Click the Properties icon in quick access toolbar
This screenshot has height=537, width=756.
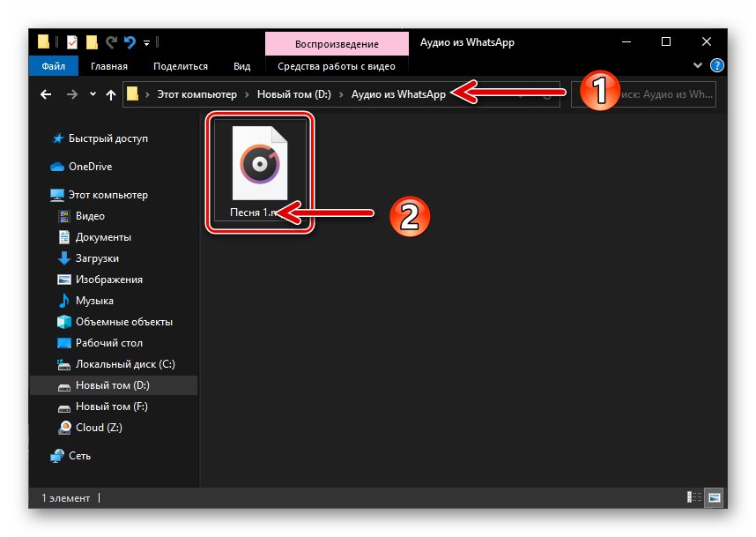72,42
